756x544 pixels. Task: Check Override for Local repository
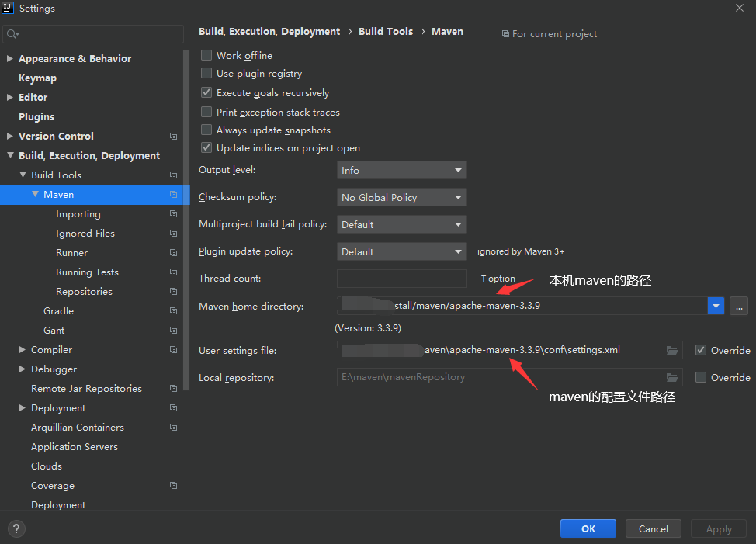tap(701, 377)
